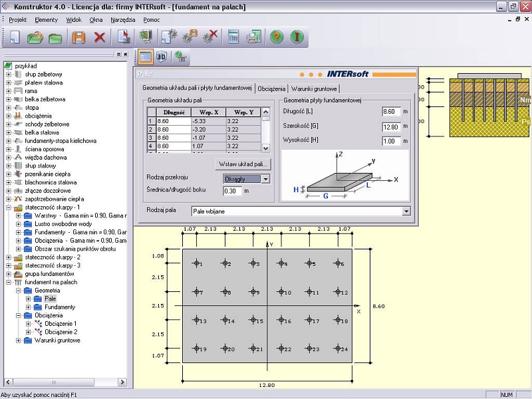532x399 pixels.
Task: Click the open project folder-with-arrow icon
Action: tap(35, 37)
